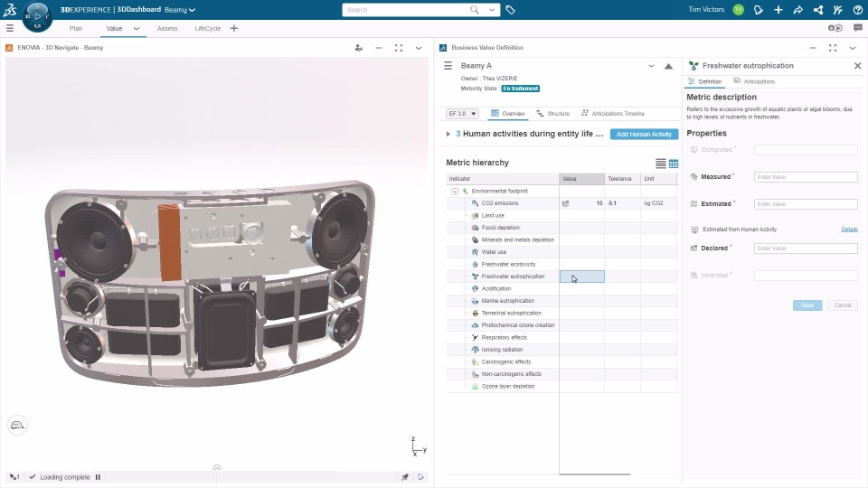Open the 3D Navigate widget chevron menu
The height and width of the screenshot is (488, 868).
click(x=419, y=48)
